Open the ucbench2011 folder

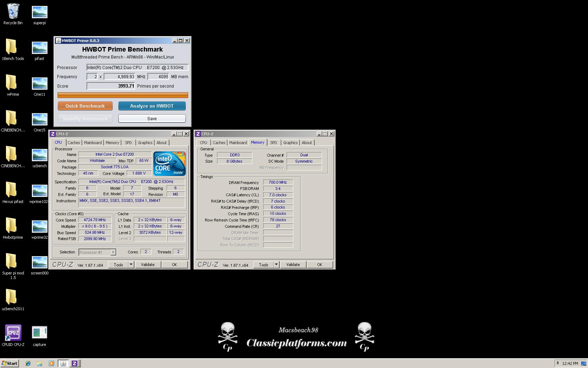[x=13, y=300]
